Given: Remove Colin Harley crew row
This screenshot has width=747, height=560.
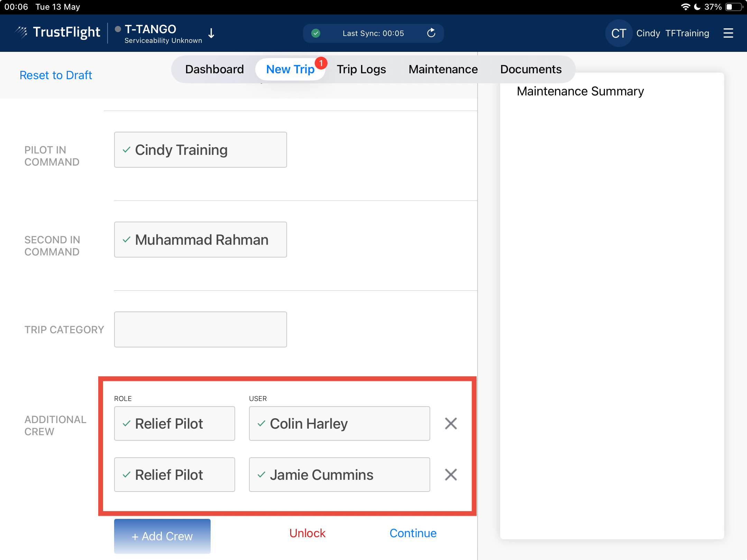Looking at the screenshot, I should point(451,423).
